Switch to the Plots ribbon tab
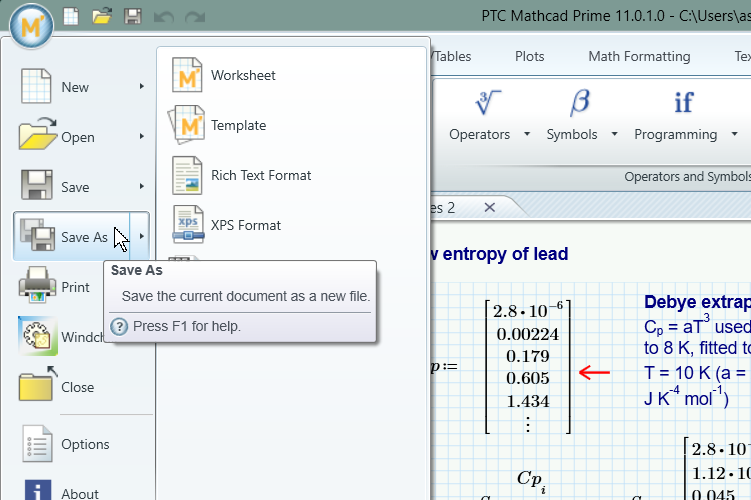 (x=529, y=56)
